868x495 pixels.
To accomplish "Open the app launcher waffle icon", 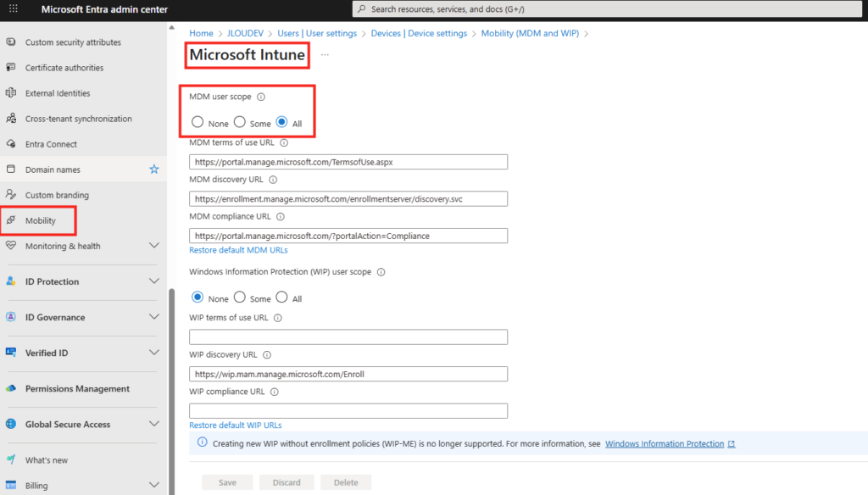I will [14, 9].
